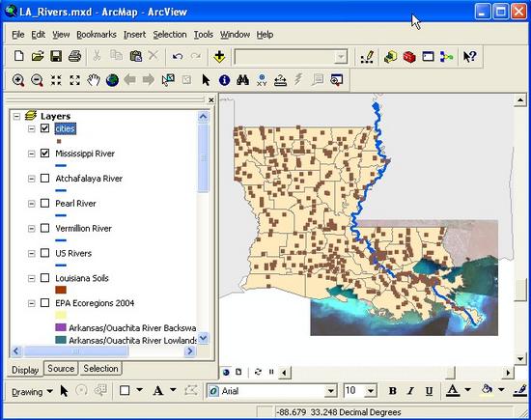Refresh the map view

click(258, 372)
